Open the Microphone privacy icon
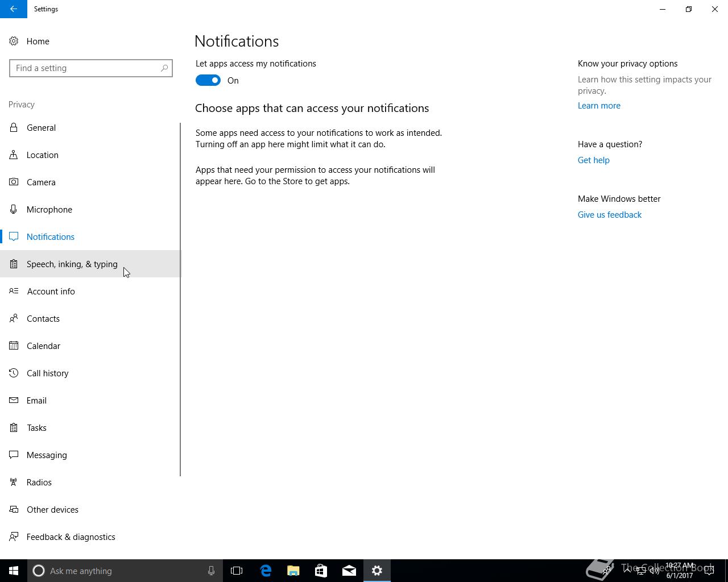Image resolution: width=728 pixels, height=582 pixels. 14,209
